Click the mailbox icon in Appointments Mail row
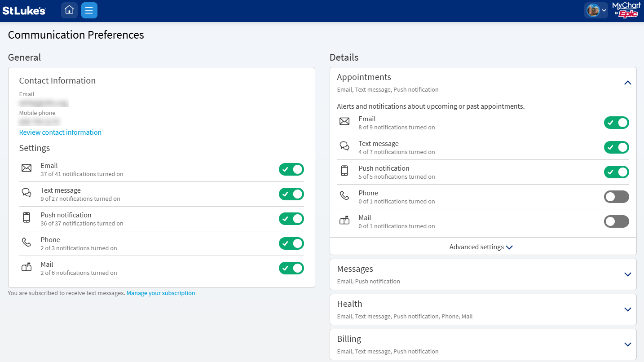The image size is (644, 362). (344, 221)
